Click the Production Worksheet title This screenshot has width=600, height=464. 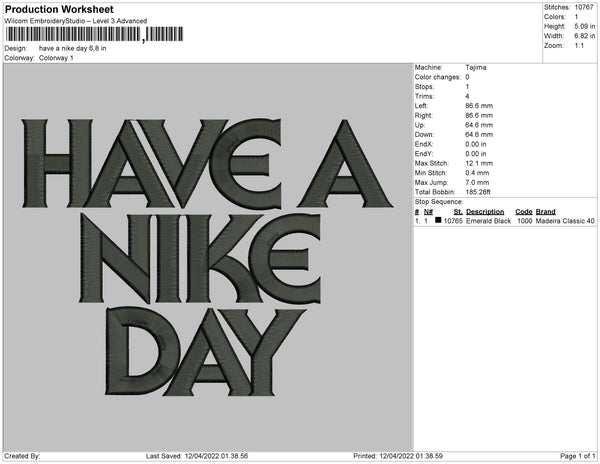59,9
